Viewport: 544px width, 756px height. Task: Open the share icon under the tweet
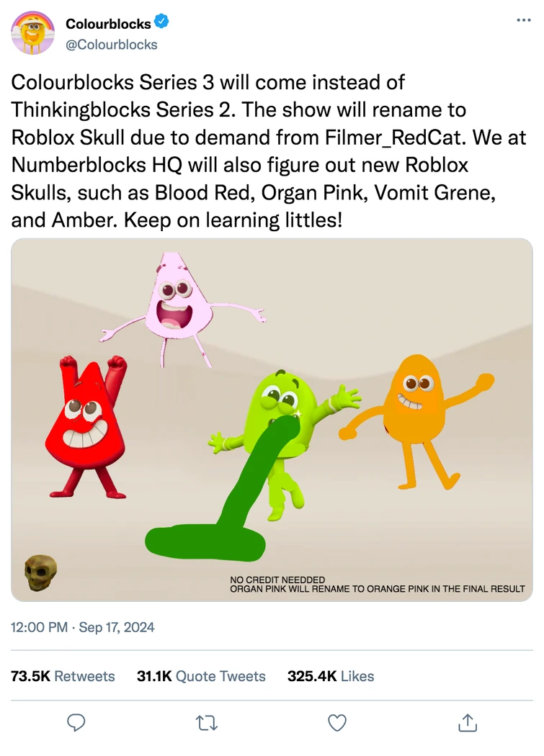(x=467, y=722)
